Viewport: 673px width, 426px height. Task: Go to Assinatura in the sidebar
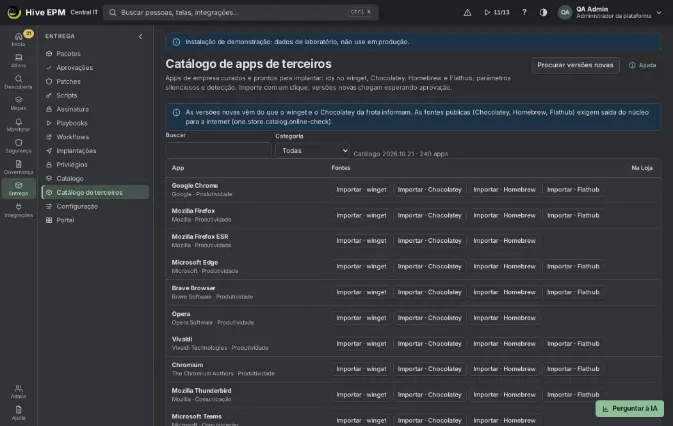(95, 109)
